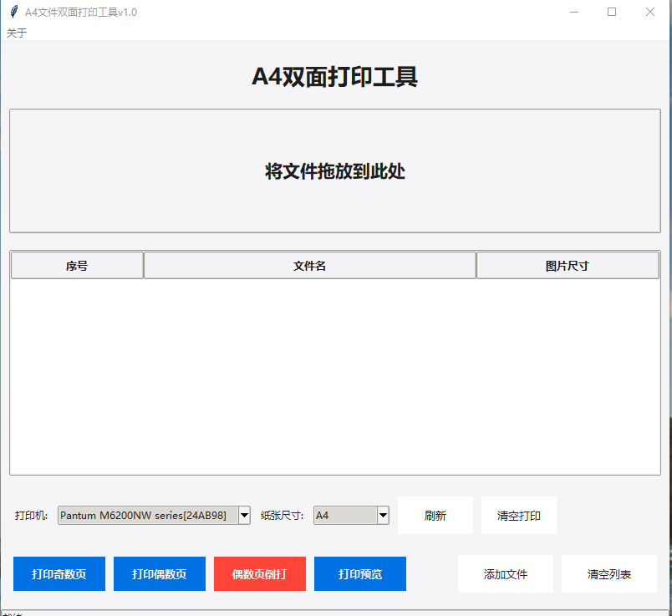Open the 打印预览 print preview

359,573
